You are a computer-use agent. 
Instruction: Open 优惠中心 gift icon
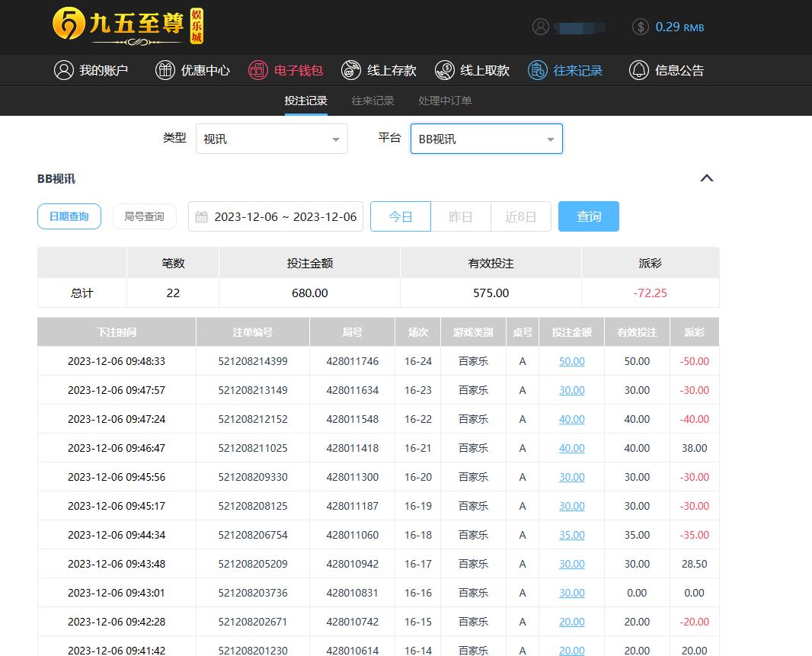tap(165, 70)
